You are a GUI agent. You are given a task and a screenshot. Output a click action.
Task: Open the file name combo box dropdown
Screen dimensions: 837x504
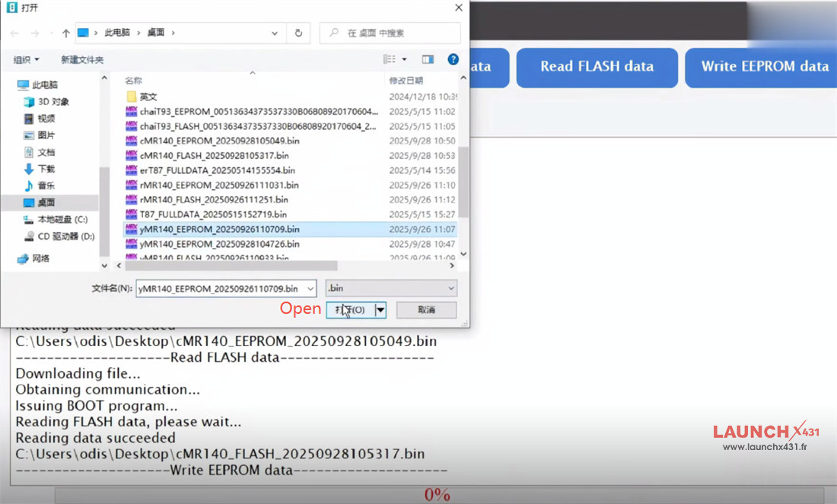coord(310,289)
